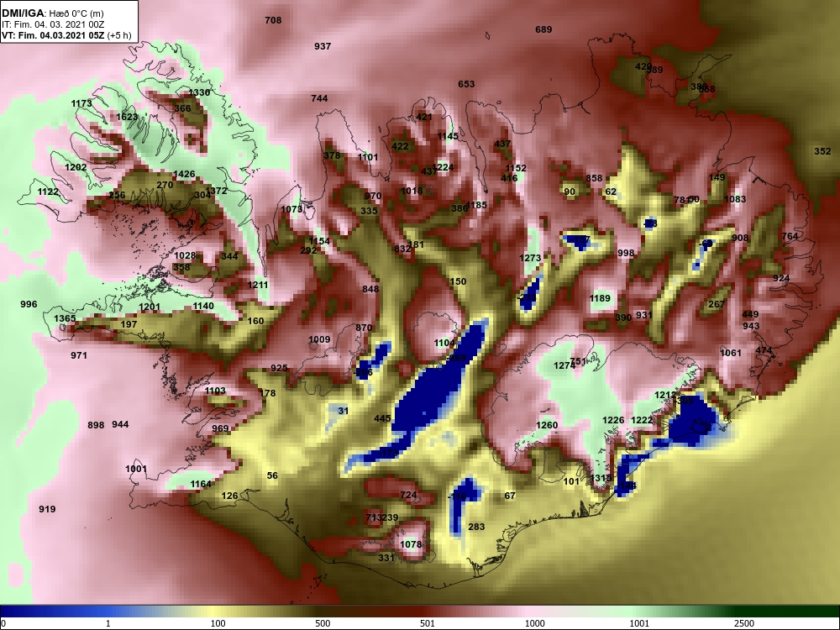This screenshot has height=630, width=840.
Task: Click the 1274 value over the glacier
Action: click(564, 365)
